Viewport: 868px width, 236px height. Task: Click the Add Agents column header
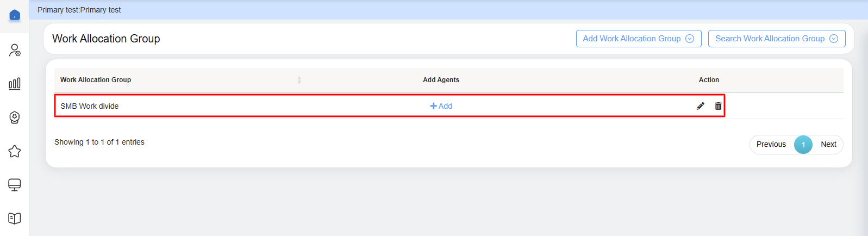(441, 80)
